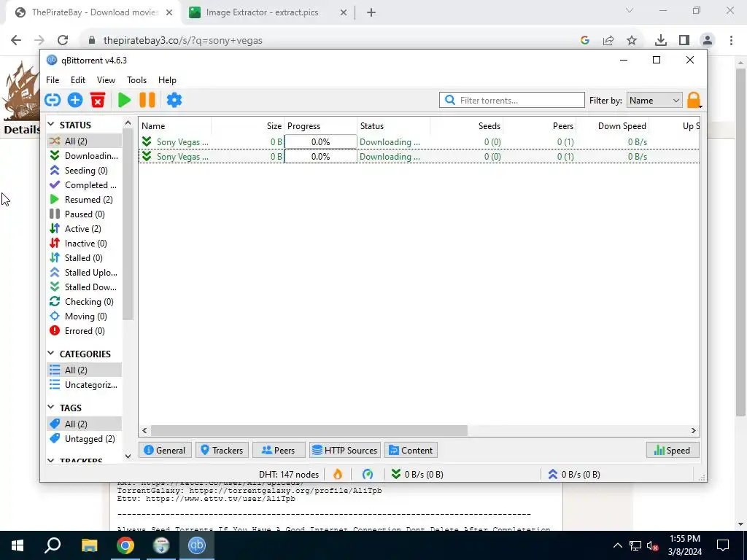The height and width of the screenshot is (560, 747).
Task: Click muted volume icon in system tray
Action: 653,545
